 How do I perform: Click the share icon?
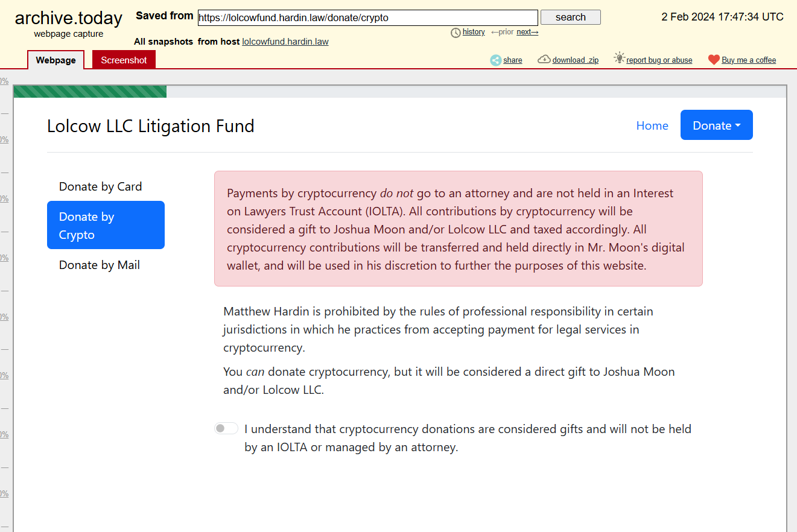point(496,60)
